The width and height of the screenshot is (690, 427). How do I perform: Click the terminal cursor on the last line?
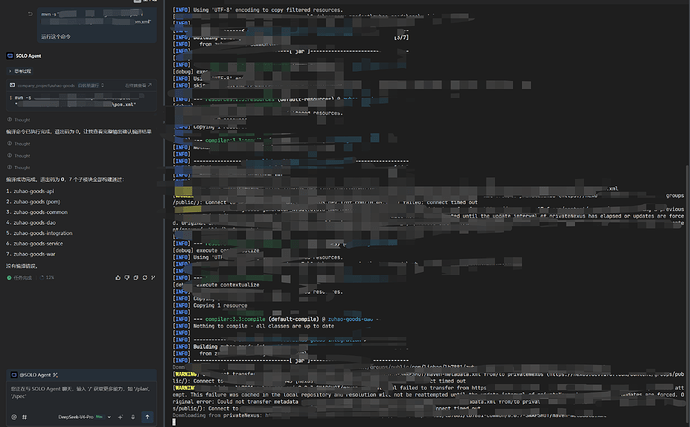pyautogui.click(x=174, y=422)
